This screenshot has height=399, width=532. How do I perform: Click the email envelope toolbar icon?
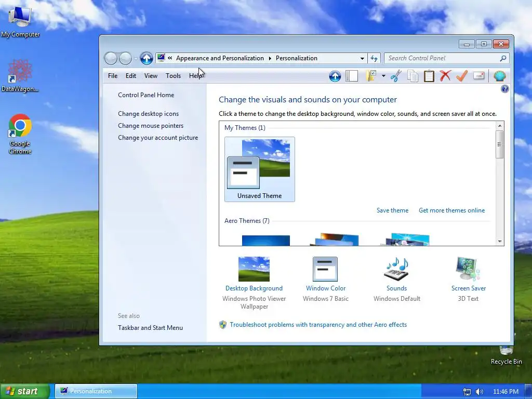click(x=478, y=76)
